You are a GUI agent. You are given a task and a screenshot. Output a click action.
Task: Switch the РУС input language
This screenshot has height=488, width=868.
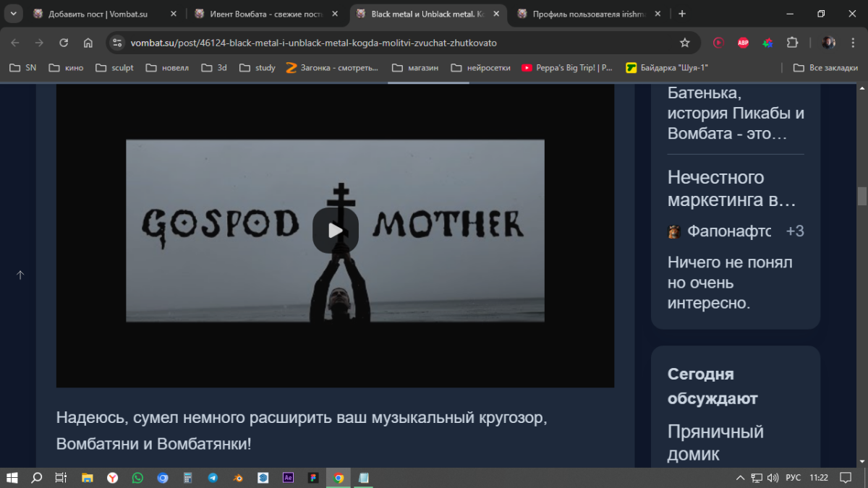pos(793,478)
